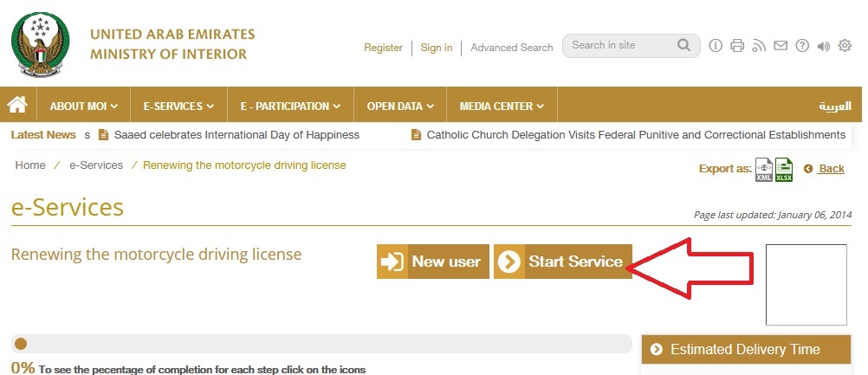Viewport: 868px width, 375px height.
Task: Click the information circle icon
Action: click(x=716, y=46)
